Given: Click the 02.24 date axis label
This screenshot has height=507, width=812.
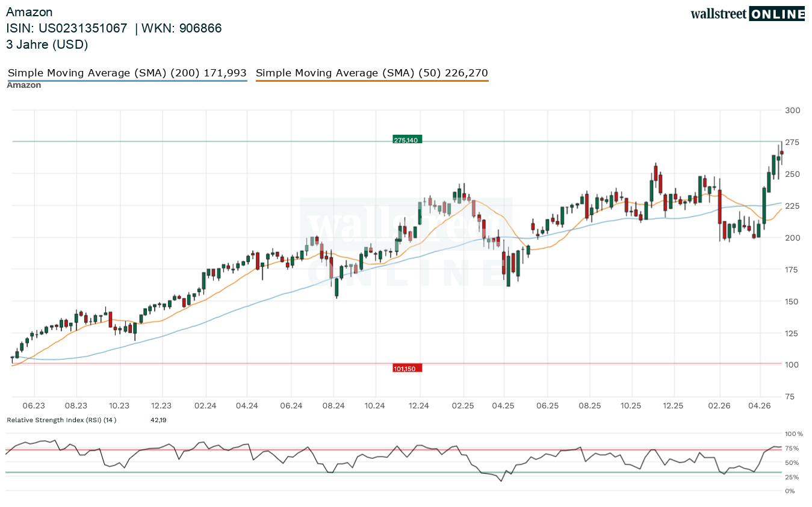Looking at the screenshot, I should coord(205,407).
